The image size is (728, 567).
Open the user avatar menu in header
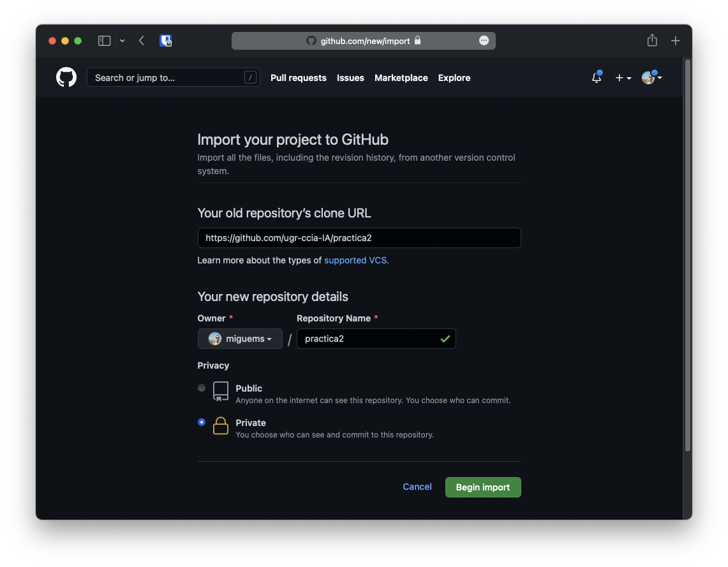pyautogui.click(x=651, y=77)
